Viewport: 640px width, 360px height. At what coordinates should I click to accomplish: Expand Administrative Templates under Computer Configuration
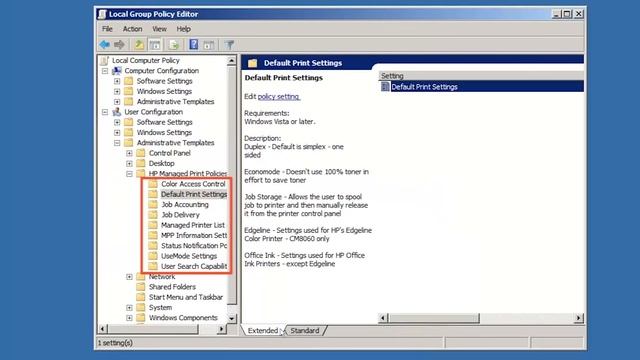click(x=117, y=102)
